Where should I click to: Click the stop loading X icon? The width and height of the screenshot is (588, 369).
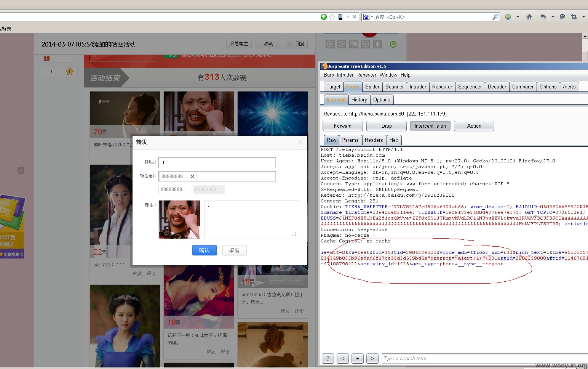355,17
